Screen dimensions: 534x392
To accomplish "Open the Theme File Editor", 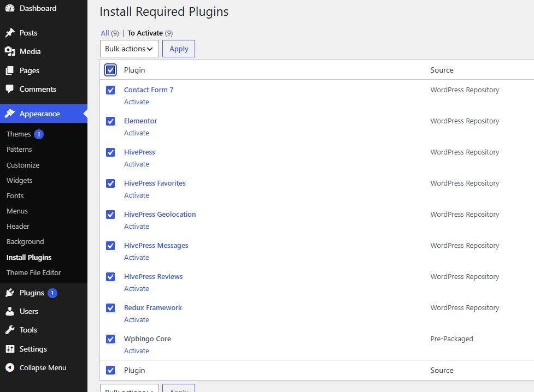I will click(x=34, y=272).
